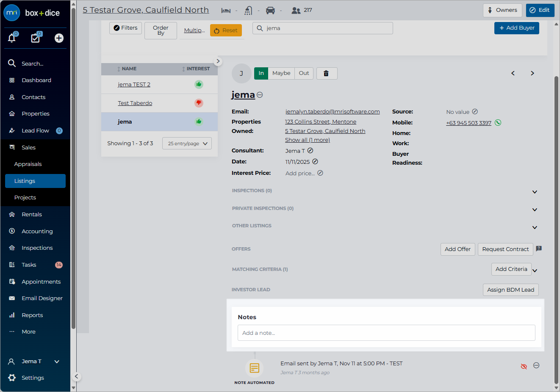Open the Order By dropdown
Viewport: 560px width, 392px height.
click(161, 30)
